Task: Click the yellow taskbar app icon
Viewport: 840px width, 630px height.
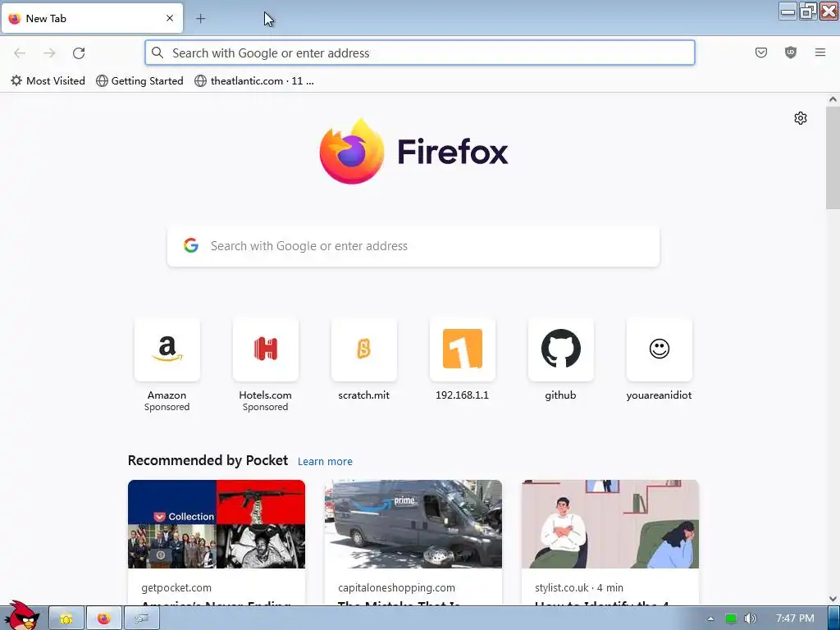Action: [x=66, y=619]
